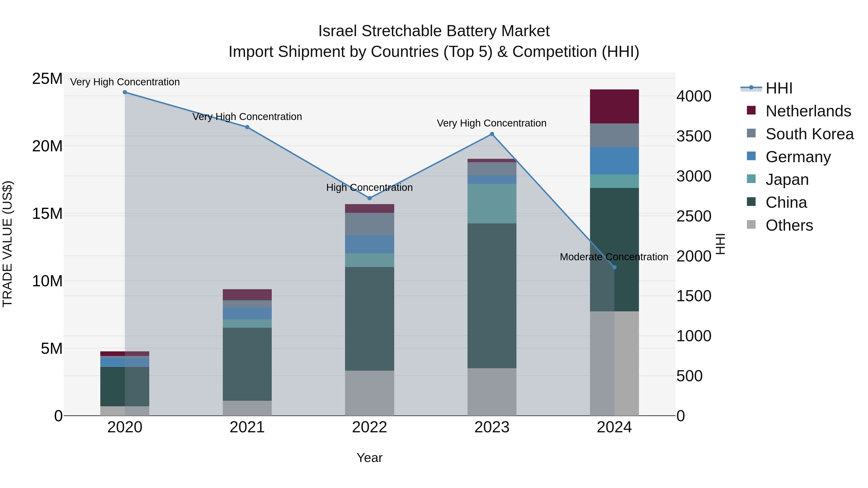Click the 2022 x-axis tick label
Image resolution: width=868 pixels, height=488 pixels.
pos(370,427)
